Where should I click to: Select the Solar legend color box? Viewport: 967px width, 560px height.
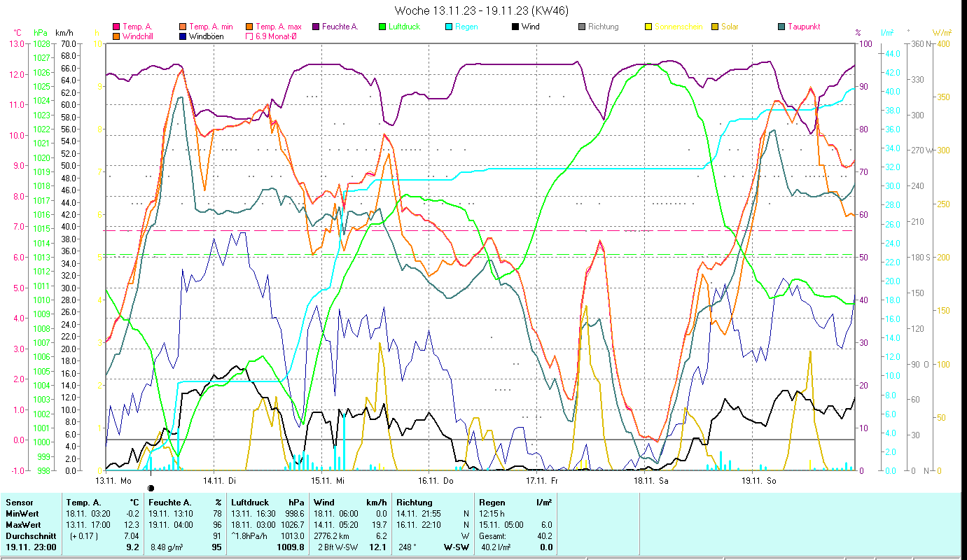point(715,27)
